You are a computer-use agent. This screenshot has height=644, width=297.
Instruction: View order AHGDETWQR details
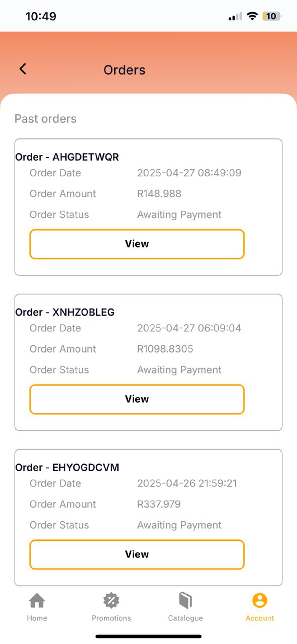click(x=137, y=244)
